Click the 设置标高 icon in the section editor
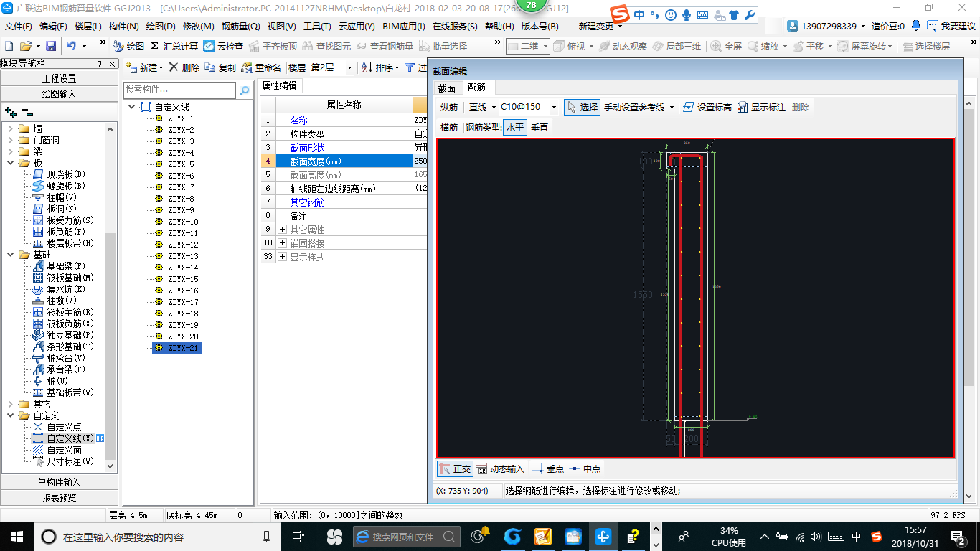Viewport: 980px width, 551px height. coord(689,107)
